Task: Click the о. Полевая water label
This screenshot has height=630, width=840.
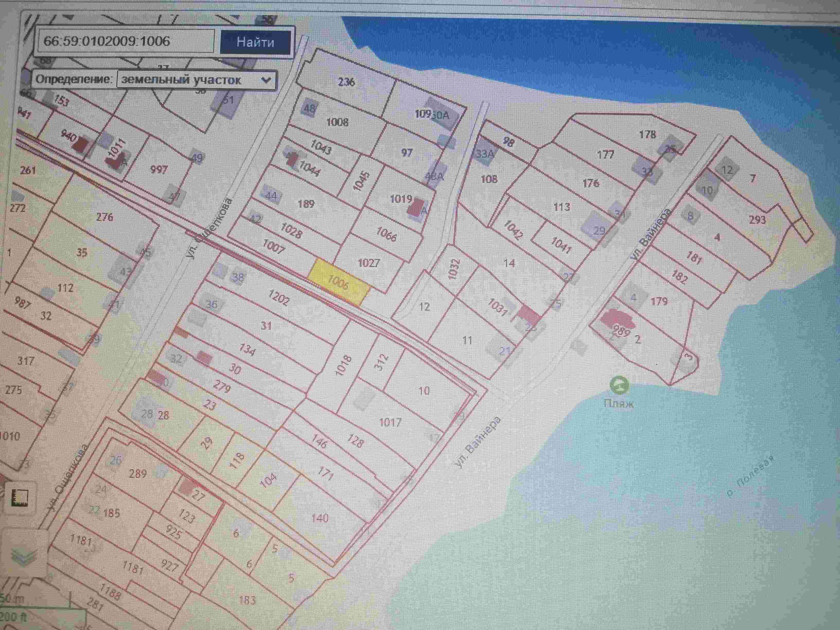Action: click(751, 476)
